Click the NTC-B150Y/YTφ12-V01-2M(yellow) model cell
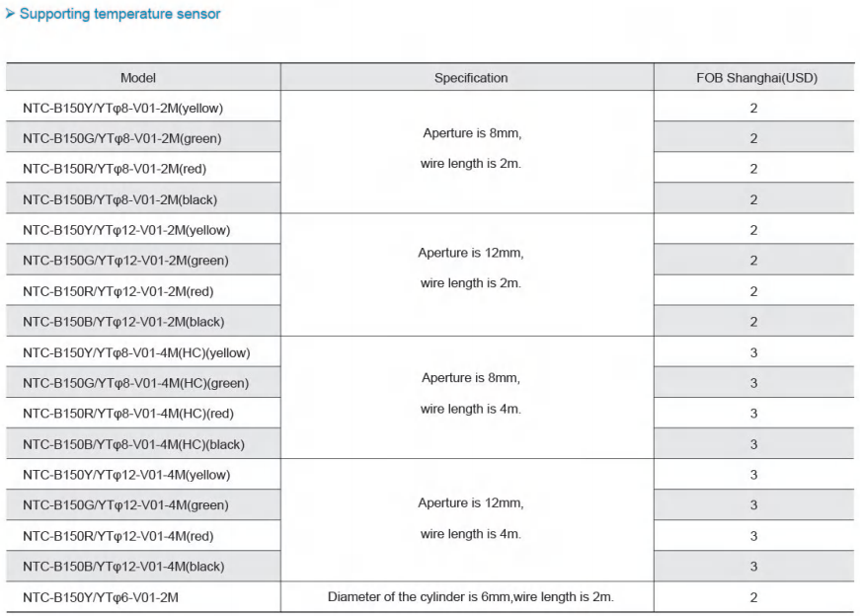 (143, 230)
